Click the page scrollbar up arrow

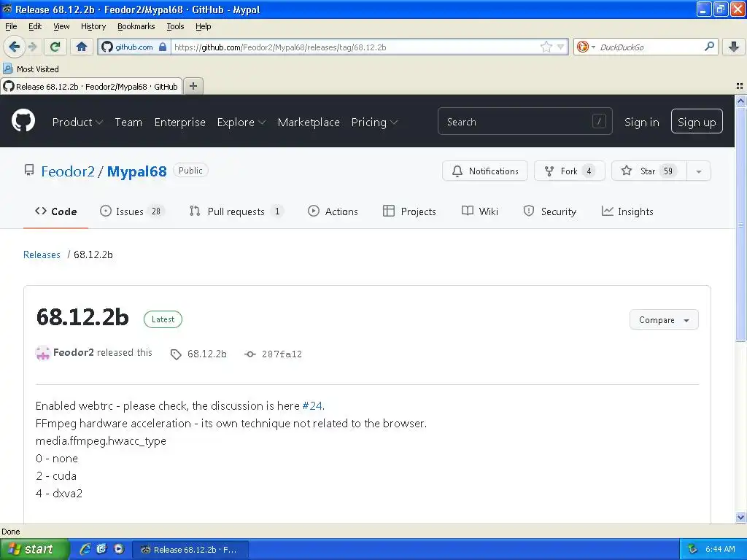(x=740, y=101)
